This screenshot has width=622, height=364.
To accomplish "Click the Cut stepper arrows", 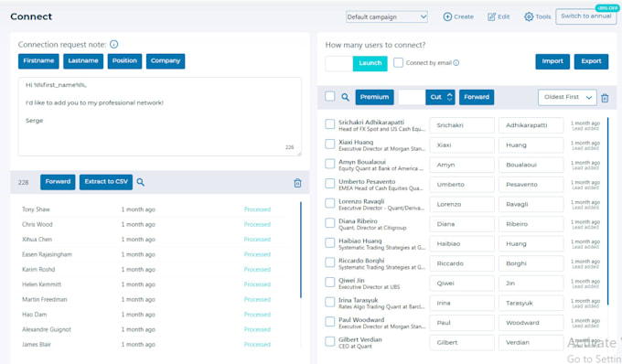I will coord(449,97).
